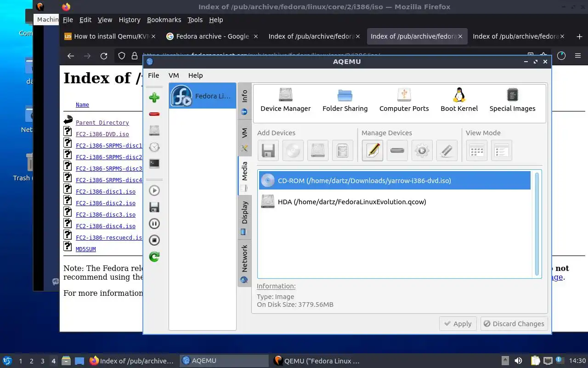Click the save VM state floppy icon in left toolbar
588x368 pixels.
(154, 207)
